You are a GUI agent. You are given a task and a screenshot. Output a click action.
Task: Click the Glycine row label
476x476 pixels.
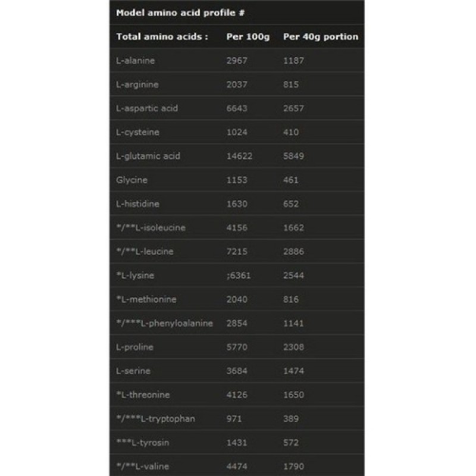[x=131, y=180]
